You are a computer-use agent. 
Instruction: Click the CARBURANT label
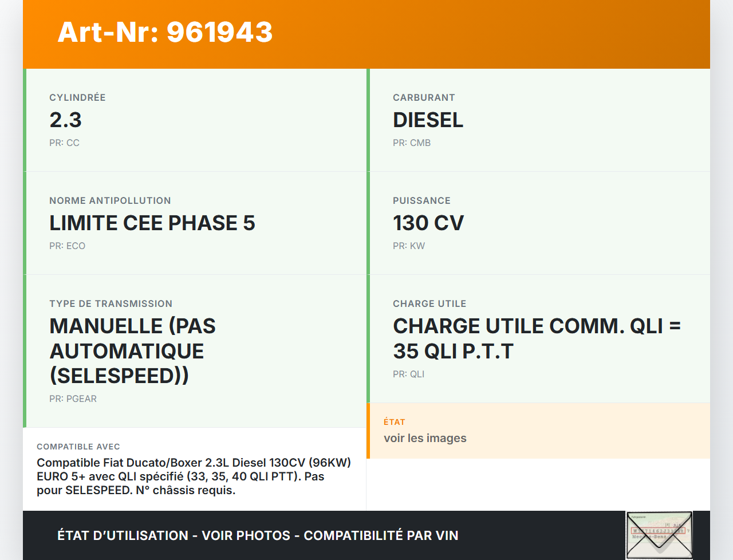pyautogui.click(x=424, y=97)
